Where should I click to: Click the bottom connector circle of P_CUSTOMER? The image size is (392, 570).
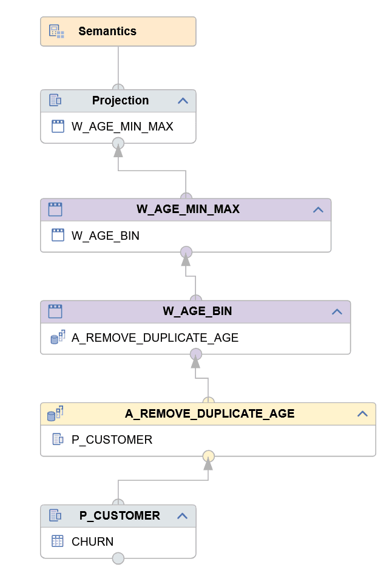click(118, 558)
